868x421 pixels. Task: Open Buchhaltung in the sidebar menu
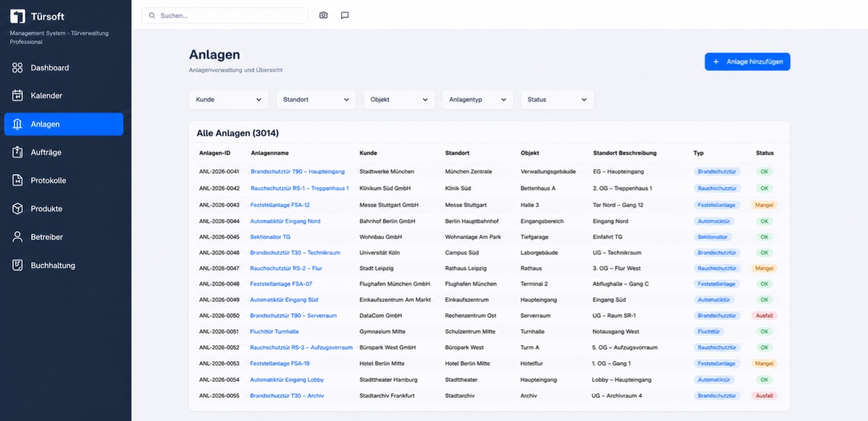click(64, 265)
